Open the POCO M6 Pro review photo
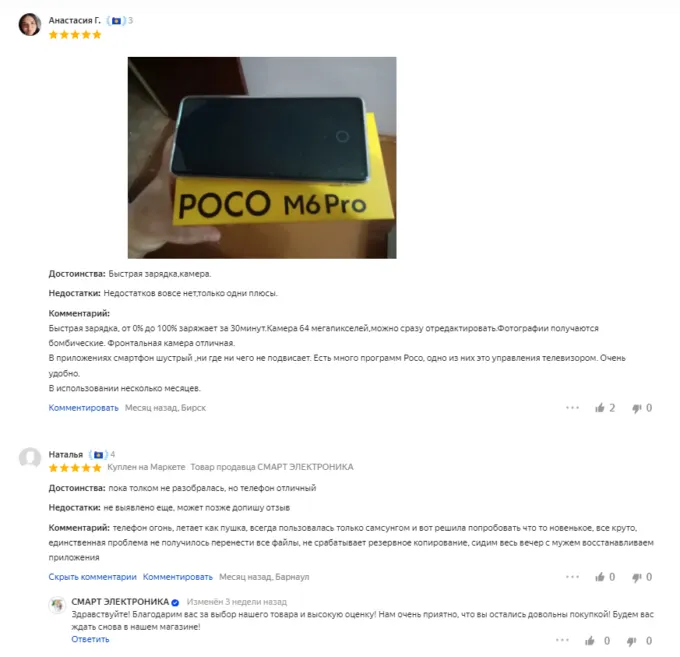The height and width of the screenshot is (657, 680). [262, 157]
